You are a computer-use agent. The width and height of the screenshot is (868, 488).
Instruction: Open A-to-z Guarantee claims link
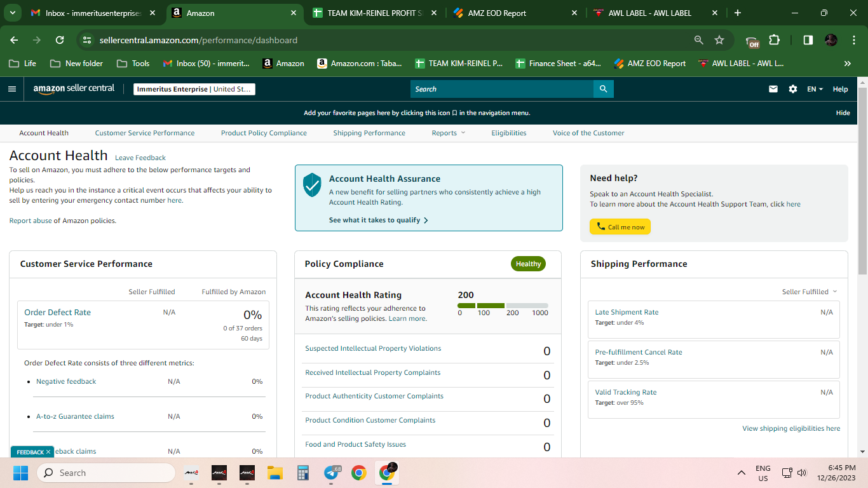[75, 416]
